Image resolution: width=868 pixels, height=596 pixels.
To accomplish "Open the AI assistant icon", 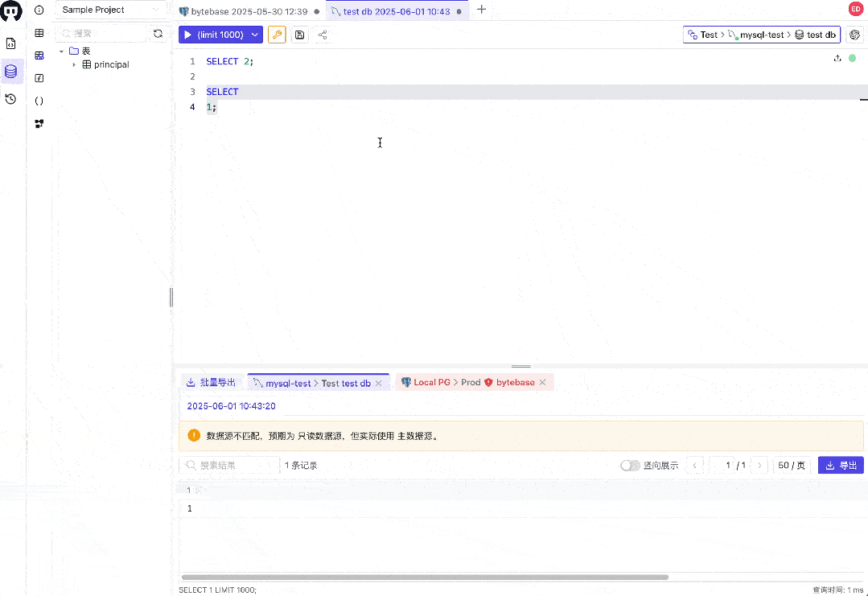I will click(854, 35).
